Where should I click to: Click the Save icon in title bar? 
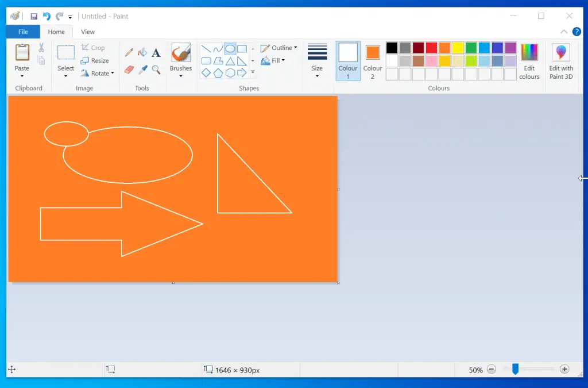pos(34,17)
